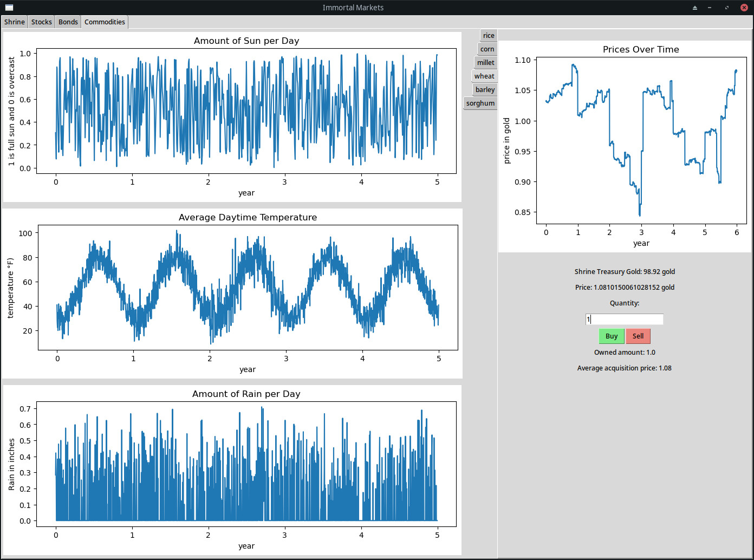Switch to the Shrine tab
Screen dimensions: 754x560
point(15,22)
